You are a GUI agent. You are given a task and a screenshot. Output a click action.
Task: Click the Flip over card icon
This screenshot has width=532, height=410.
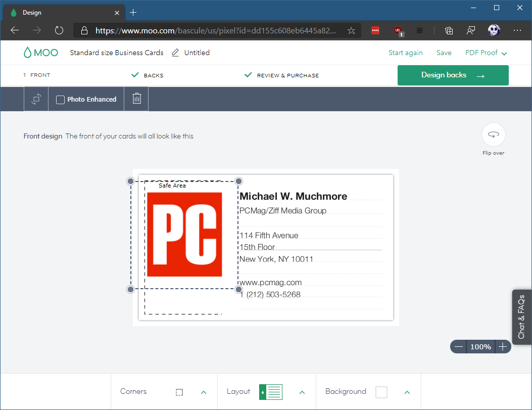493,134
